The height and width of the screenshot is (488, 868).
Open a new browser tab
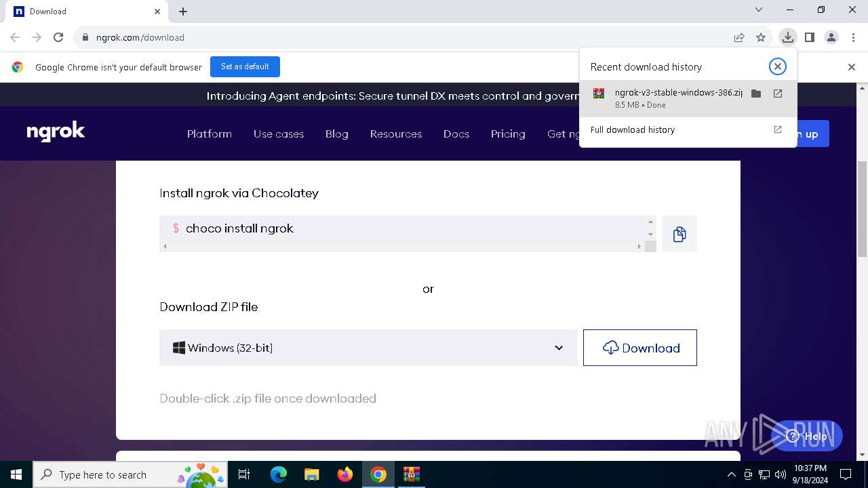click(x=183, y=12)
